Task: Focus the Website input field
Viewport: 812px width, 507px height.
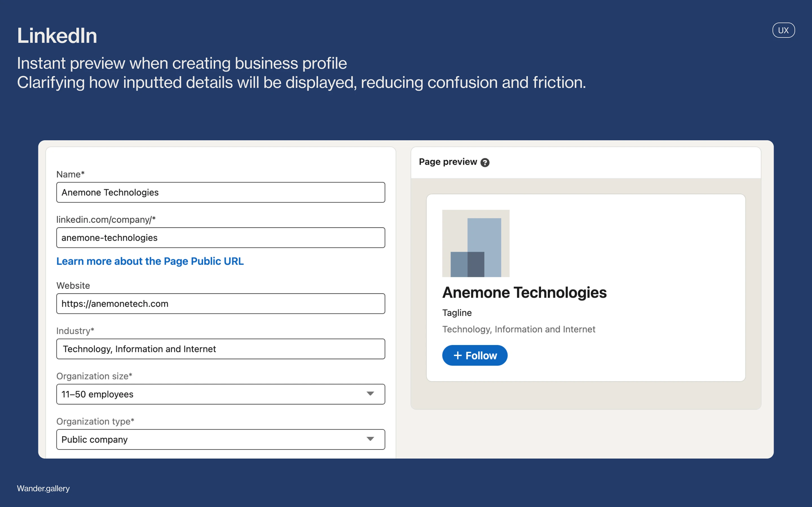Action: (220, 304)
